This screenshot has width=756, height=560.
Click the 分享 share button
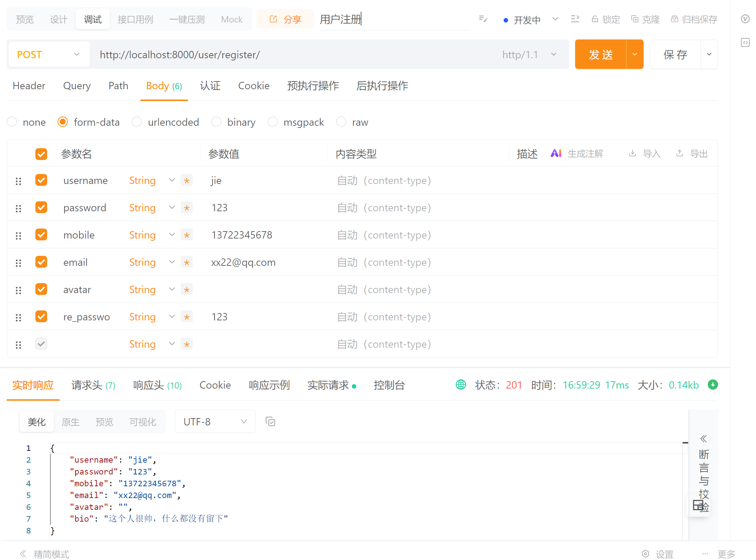pyautogui.click(x=286, y=19)
